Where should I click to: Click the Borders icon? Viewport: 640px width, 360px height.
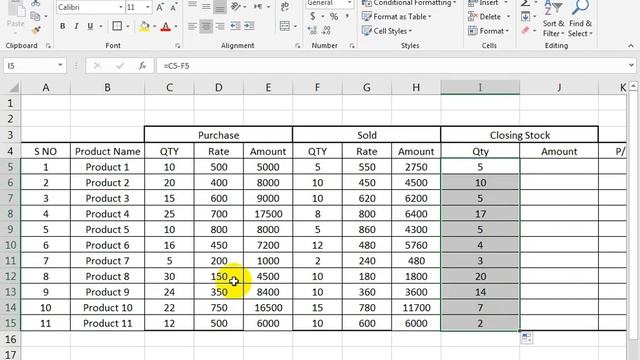click(x=117, y=26)
